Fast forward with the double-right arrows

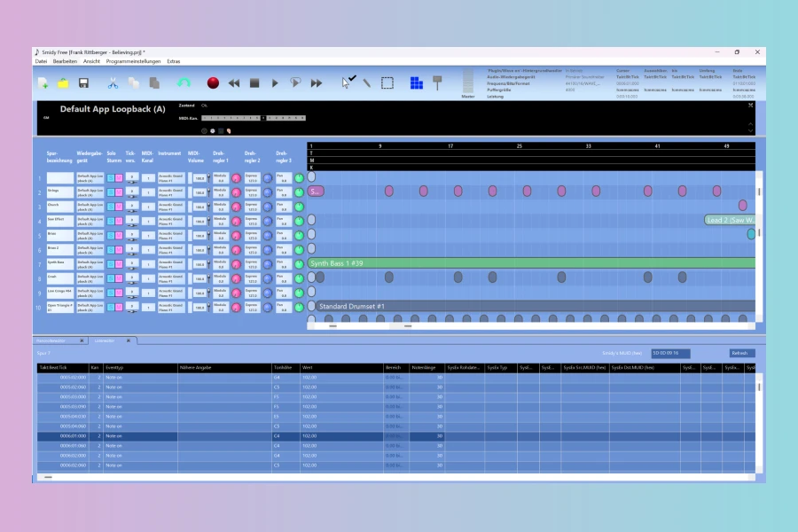316,83
